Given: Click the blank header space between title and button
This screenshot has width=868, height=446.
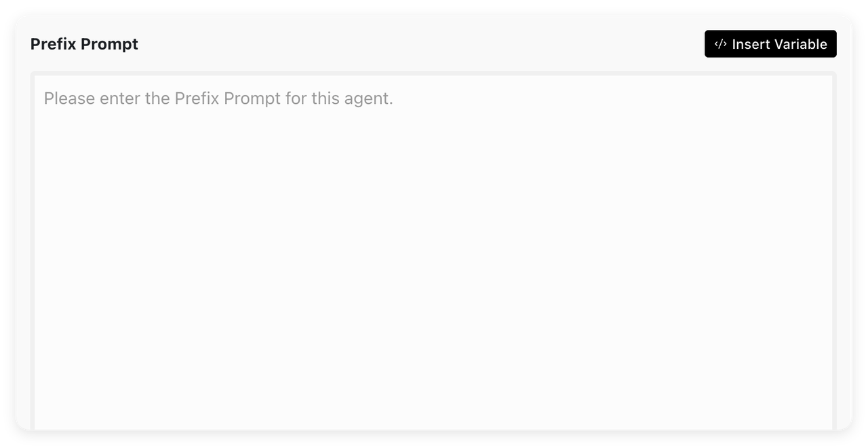Looking at the screenshot, I should (420, 44).
